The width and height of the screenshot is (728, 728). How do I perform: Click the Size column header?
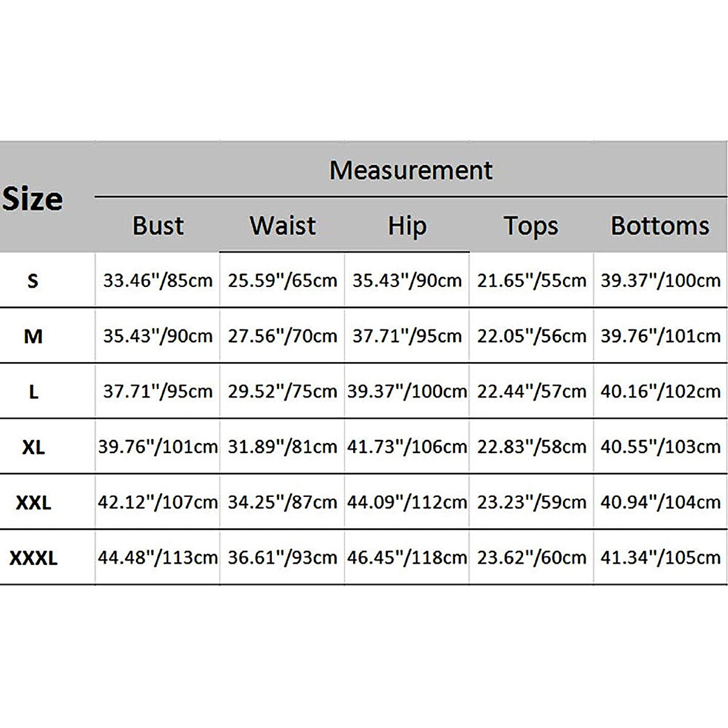point(33,199)
